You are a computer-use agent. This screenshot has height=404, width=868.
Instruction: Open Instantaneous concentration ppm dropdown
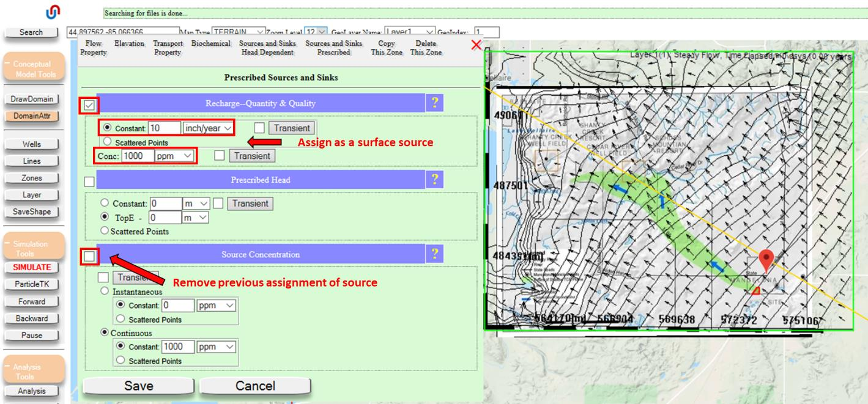click(x=217, y=305)
